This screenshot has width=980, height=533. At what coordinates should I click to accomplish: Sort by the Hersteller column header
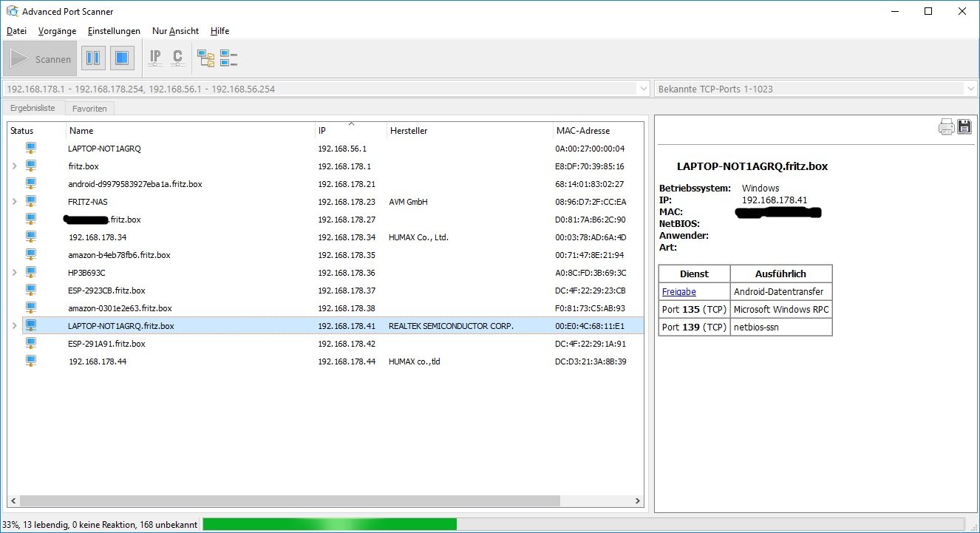[469, 131]
